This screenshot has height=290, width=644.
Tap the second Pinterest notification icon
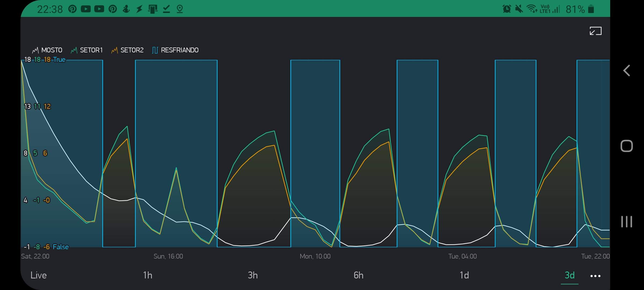coord(113,9)
